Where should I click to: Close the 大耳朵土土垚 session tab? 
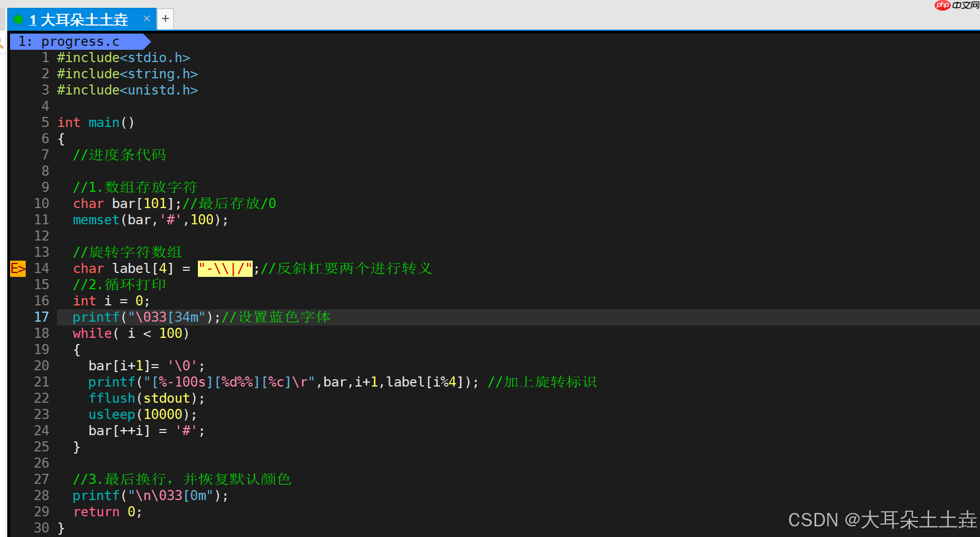(x=146, y=18)
